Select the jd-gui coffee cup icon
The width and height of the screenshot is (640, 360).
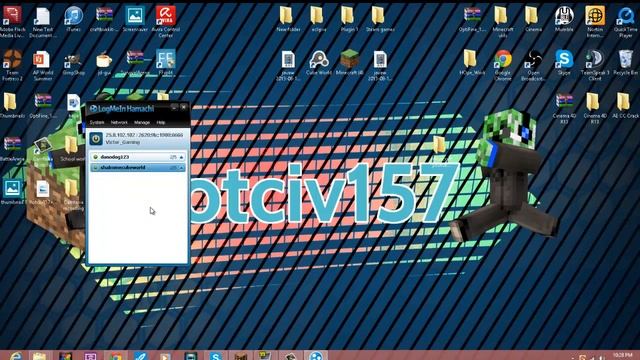[x=104, y=63]
